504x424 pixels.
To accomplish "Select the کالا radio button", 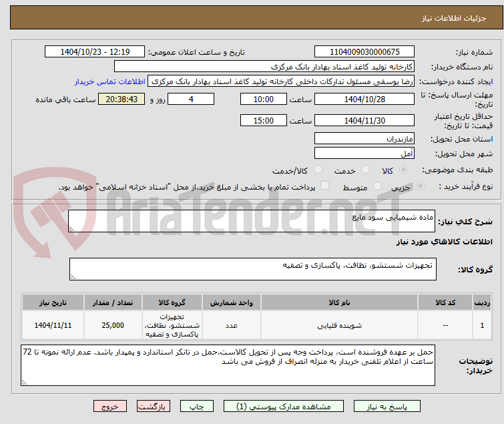I will (403, 170).
